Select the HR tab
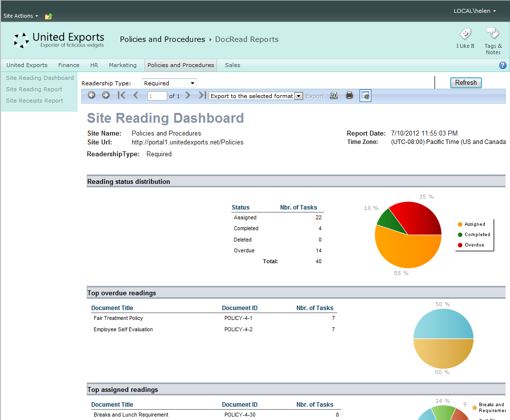 (x=94, y=65)
